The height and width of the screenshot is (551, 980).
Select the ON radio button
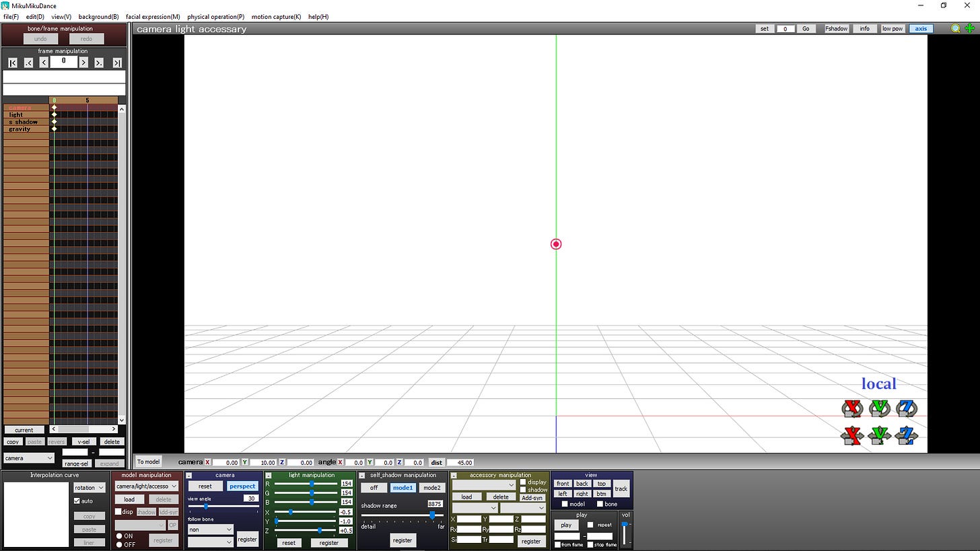click(119, 536)
